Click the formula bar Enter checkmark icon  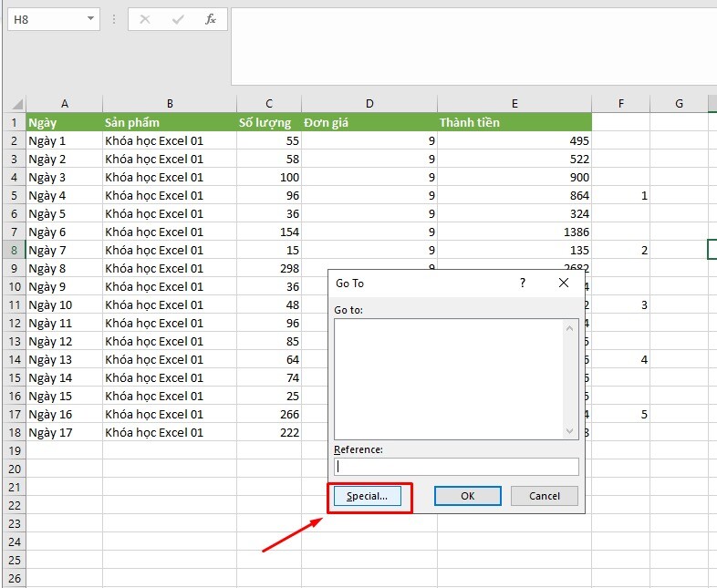pyautogui.click(x=178, y=19)
